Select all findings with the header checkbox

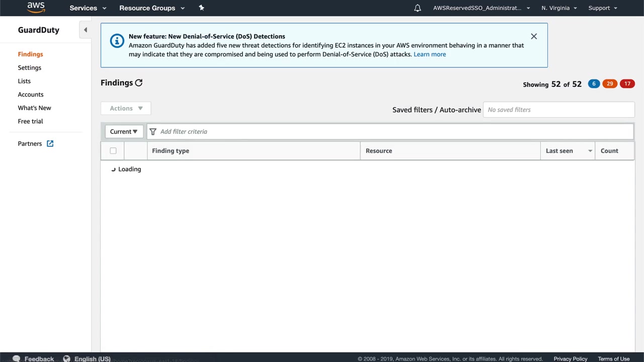[113, 151]
